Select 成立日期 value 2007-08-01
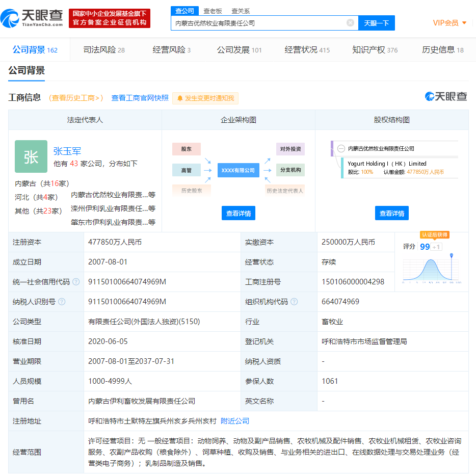Viewport: 476px width, 476px height. pyautogui.click(x=108, y=261)
